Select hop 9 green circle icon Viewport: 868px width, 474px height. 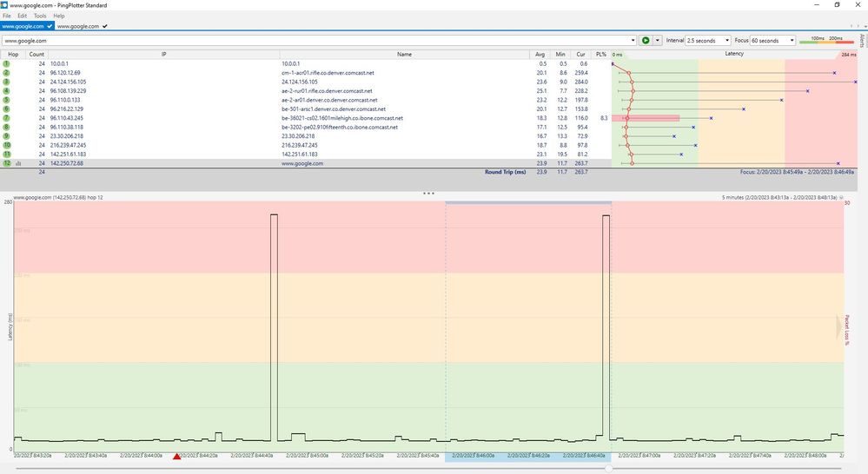pyautogui.click(x=7, y=136)
